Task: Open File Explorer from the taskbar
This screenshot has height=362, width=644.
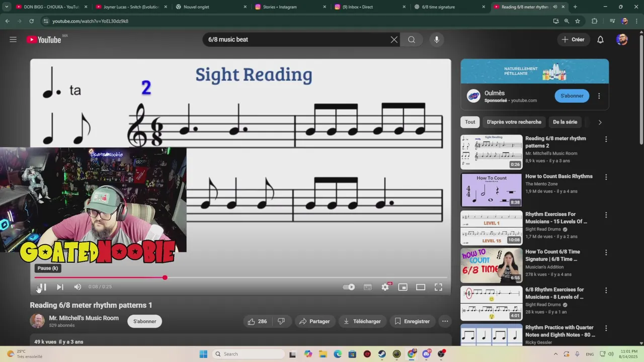Action: 323,354
